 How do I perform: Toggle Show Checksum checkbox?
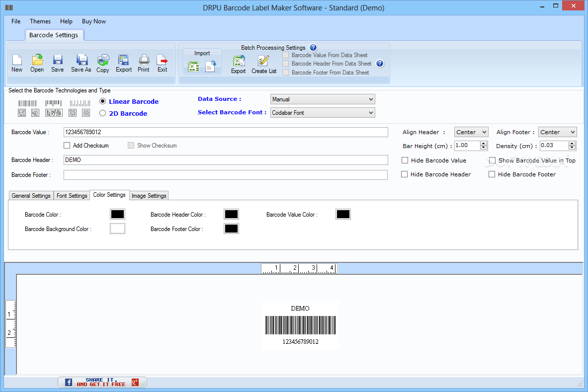tap(131, 146)
